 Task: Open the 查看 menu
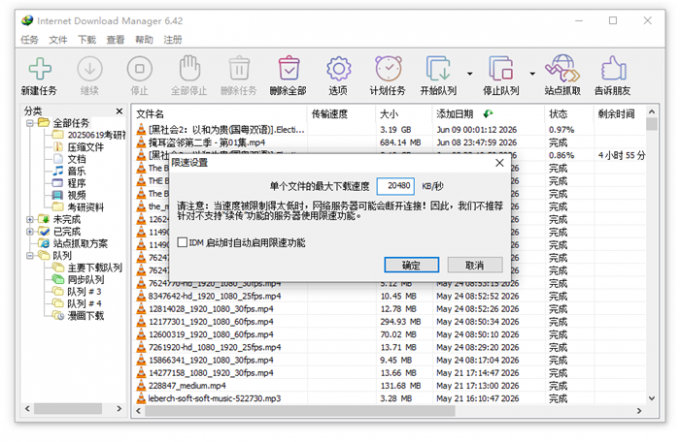(115, 40)
